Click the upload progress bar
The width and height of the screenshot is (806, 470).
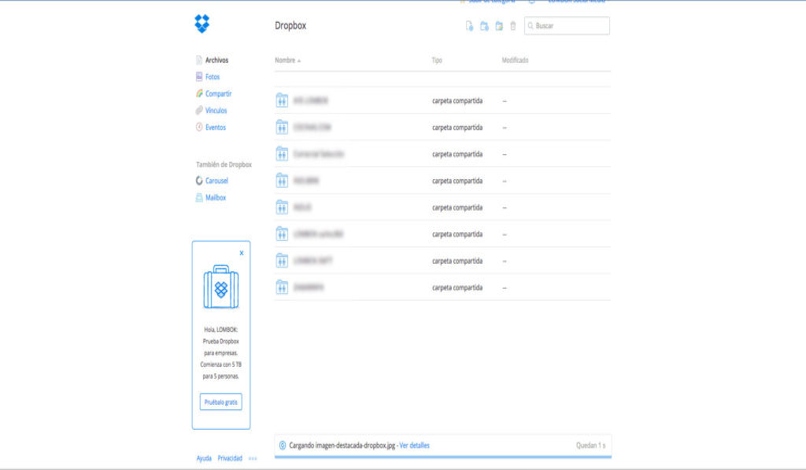tap(443, 457)
